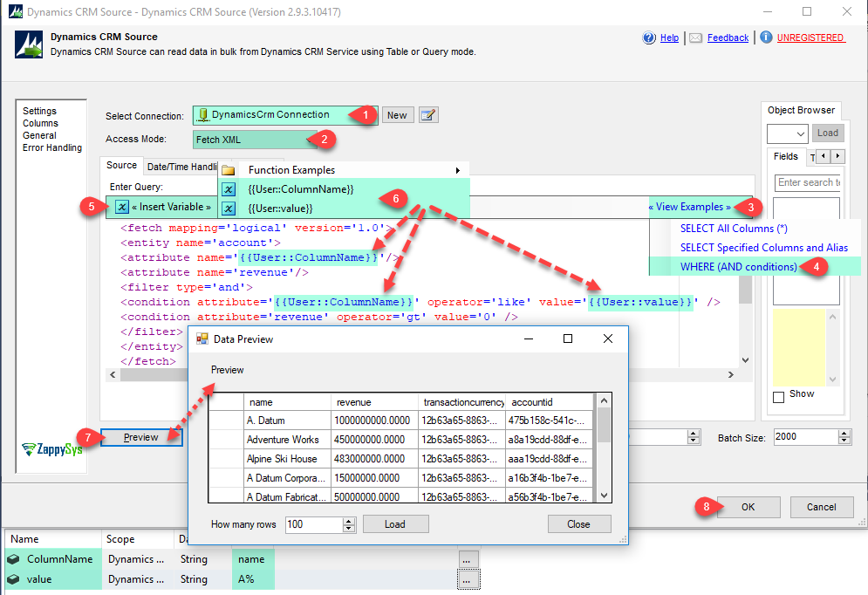Click the variable icon beside {{User::ColumnName}}
This screenshot has width=868, height=595.
point(228,189)
